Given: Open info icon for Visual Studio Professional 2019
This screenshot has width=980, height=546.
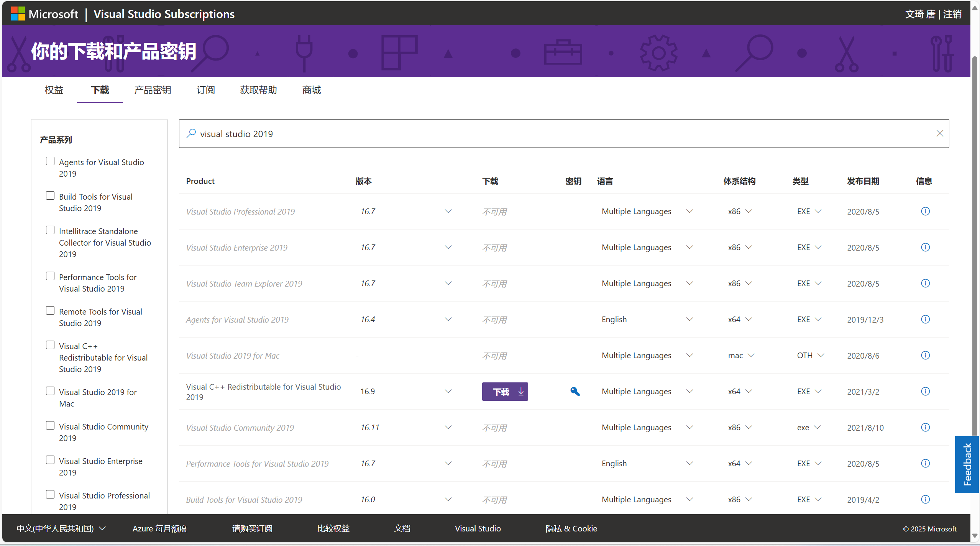Looking at the screenshot, I should point(925,211).
